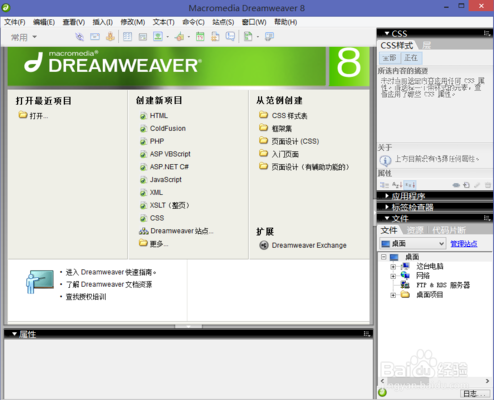
Task: Click the Date insert icon
Action: (200, 37)
